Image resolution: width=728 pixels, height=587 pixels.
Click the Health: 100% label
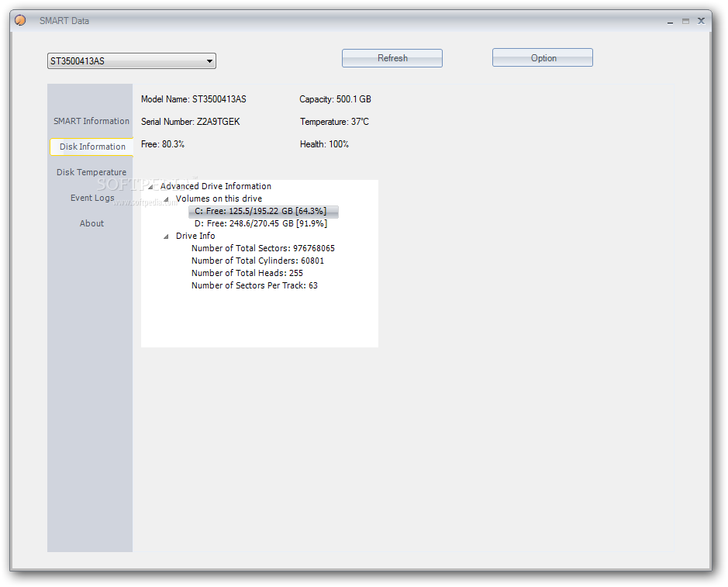click(x=324, y=144)
